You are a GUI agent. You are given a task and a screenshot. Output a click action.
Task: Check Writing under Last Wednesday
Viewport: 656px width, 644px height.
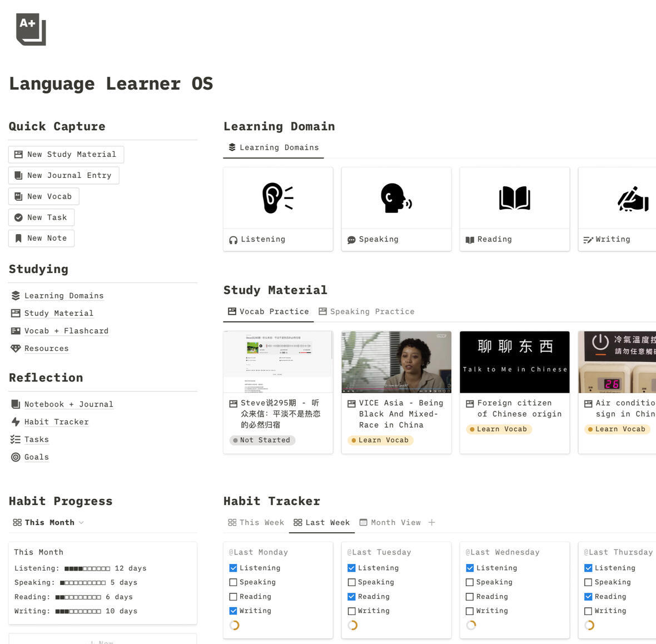(470, 611)
